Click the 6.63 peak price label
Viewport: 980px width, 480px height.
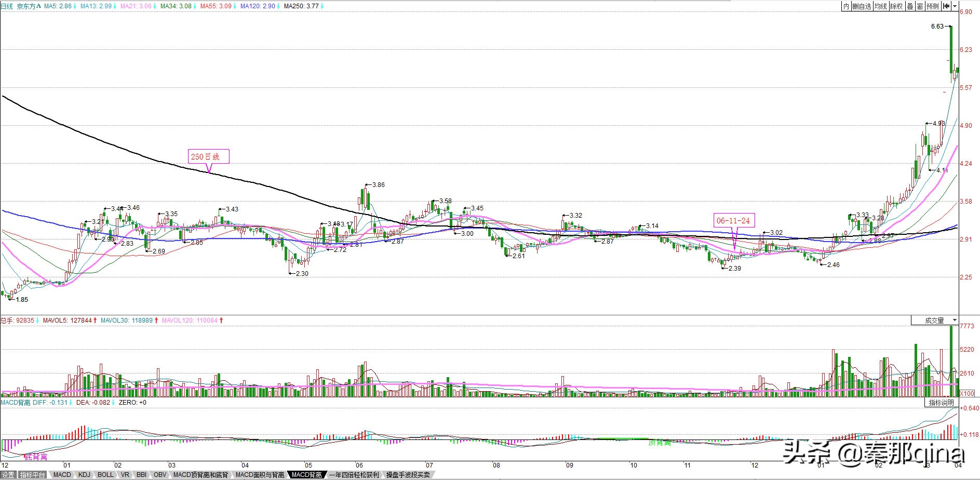tap(937, 26)
